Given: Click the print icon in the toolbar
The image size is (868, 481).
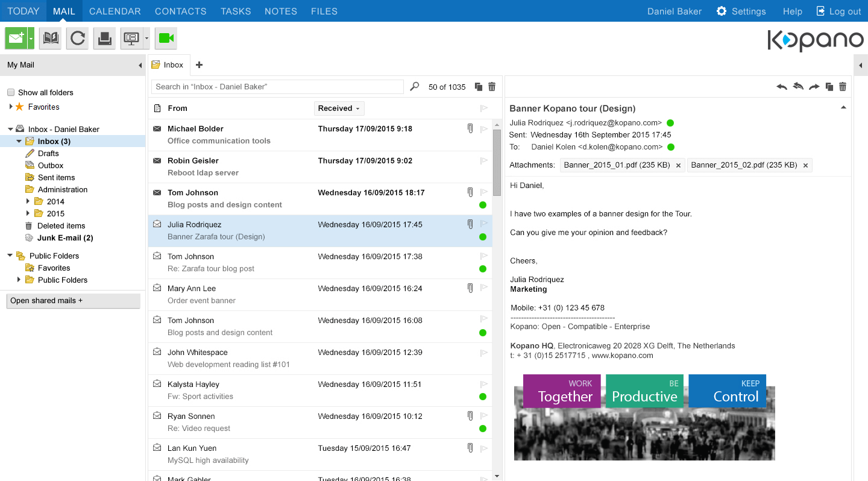Looking at the screenshot, I should (104, 39).
